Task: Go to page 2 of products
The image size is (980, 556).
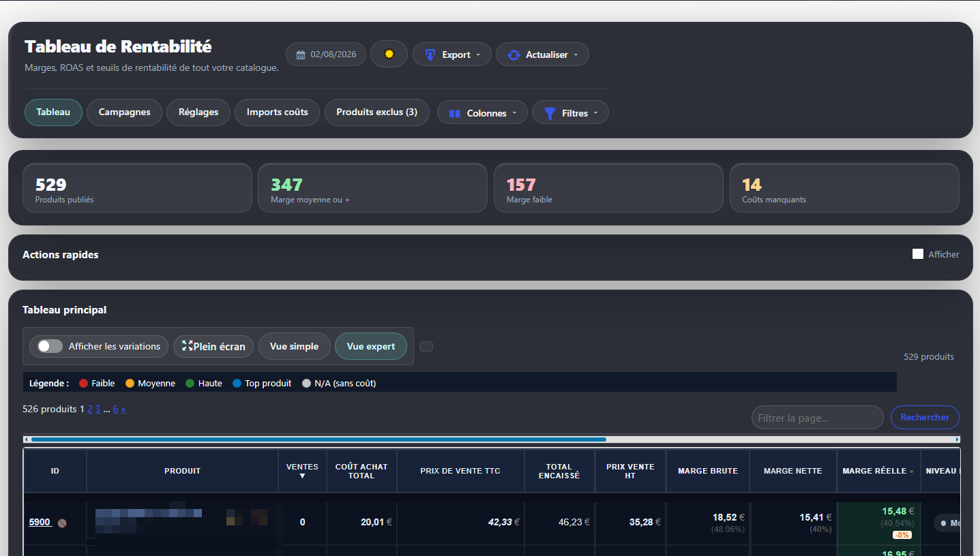Action: 90,410
